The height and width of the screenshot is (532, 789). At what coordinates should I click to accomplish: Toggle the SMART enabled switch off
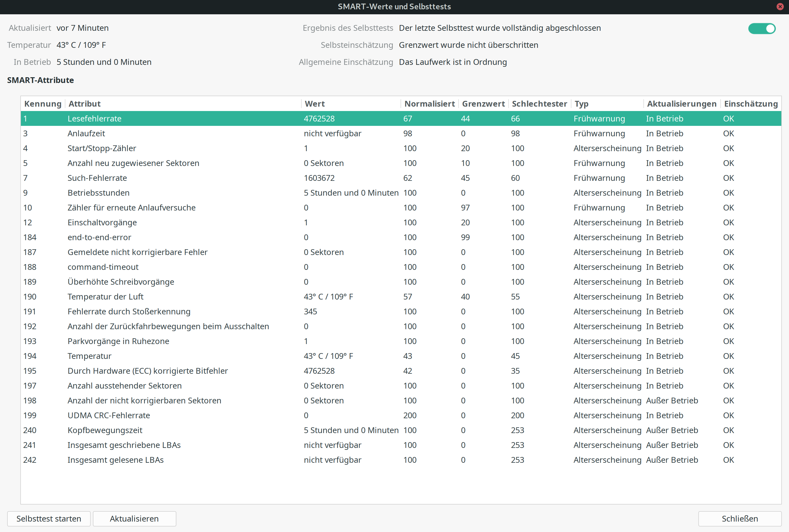click(x=762, y=29)
